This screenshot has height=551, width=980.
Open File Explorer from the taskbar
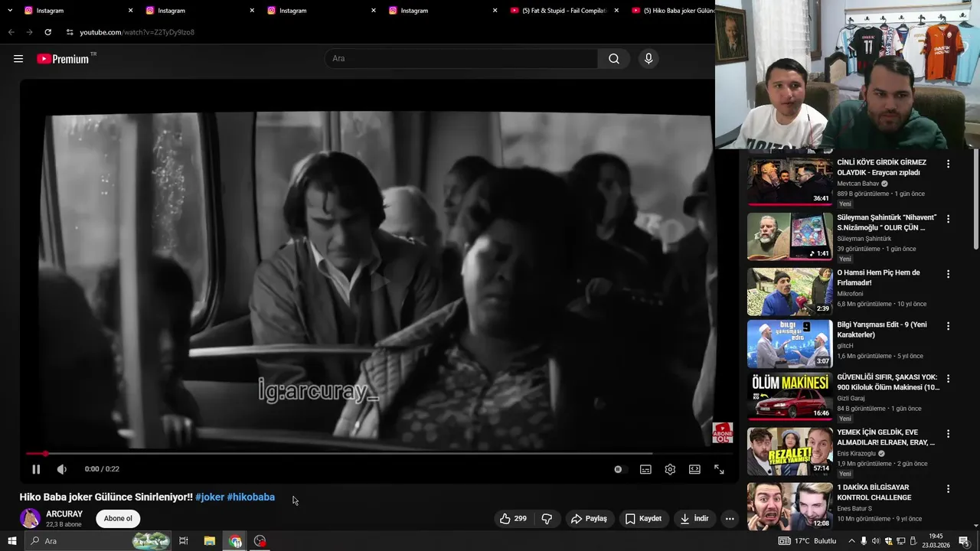[209, 541]
